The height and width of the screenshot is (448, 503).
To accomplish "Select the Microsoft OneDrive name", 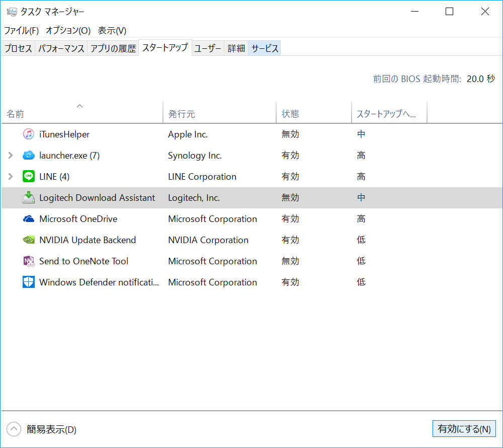I will pos(78,219).
